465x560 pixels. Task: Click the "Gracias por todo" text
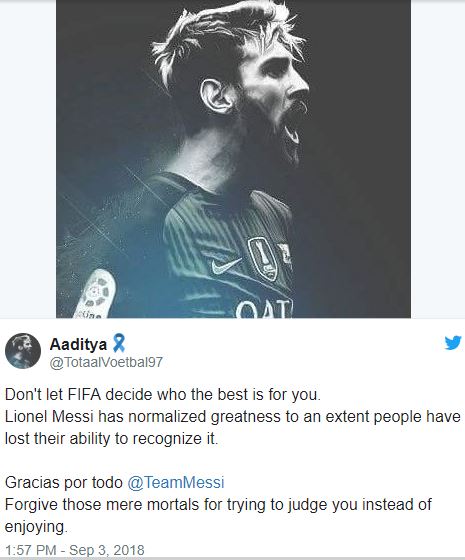pos(64,482)
